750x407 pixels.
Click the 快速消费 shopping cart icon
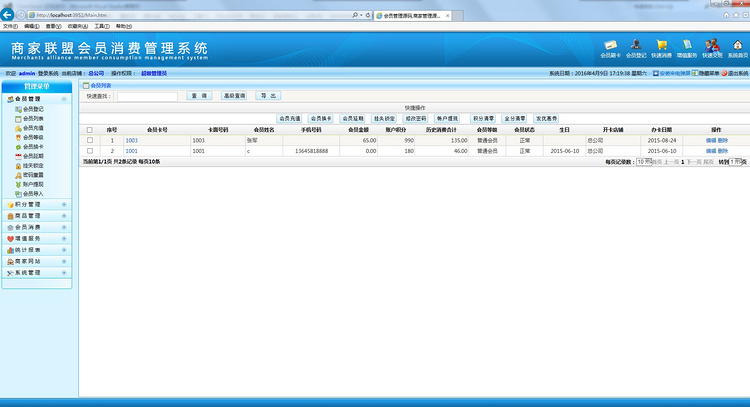point(661,47)
